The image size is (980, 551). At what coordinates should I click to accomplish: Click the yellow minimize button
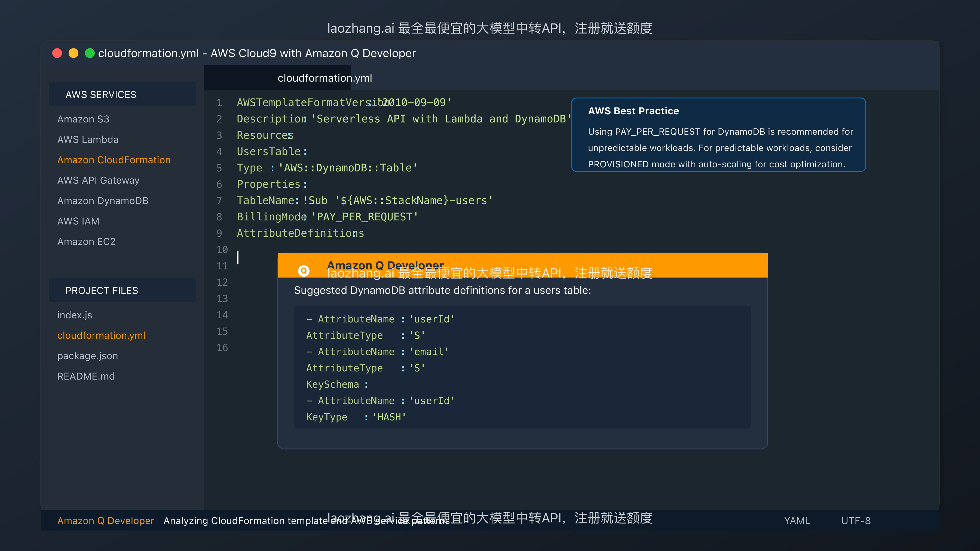pyautogui.click(x=73, y=54)
